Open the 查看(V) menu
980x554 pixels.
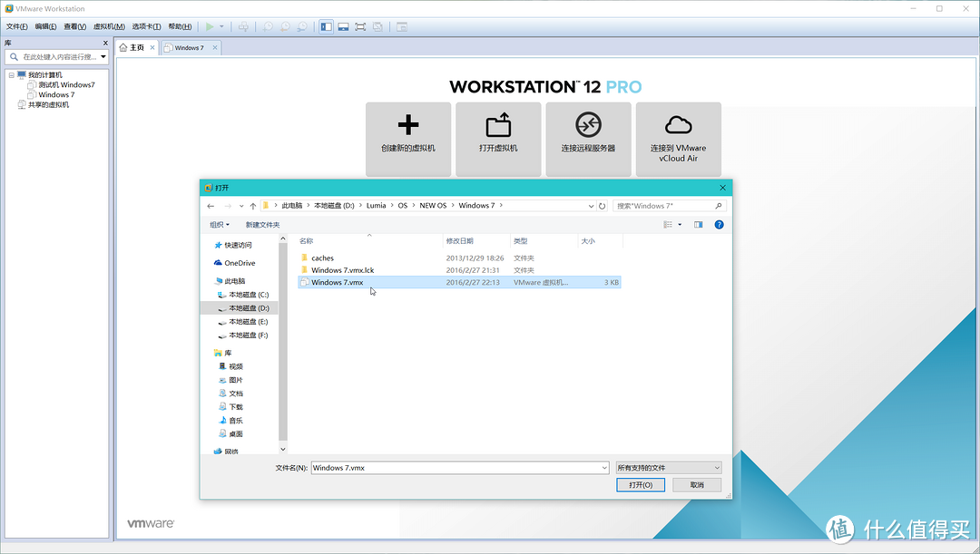(x=75, y=26)
